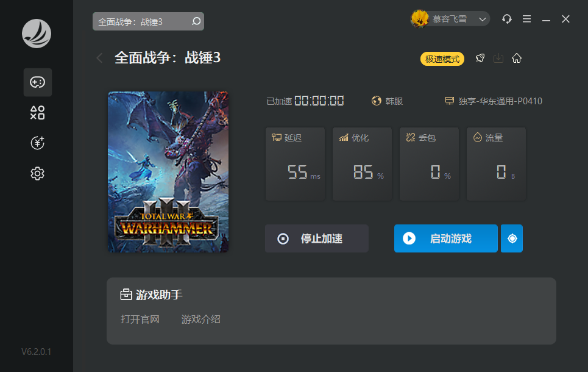Click the rocket boost icon

point(480,59)
